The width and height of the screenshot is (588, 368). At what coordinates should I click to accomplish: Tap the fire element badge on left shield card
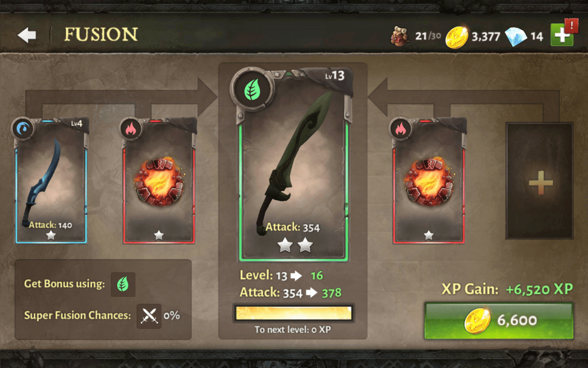pos(131,129)
